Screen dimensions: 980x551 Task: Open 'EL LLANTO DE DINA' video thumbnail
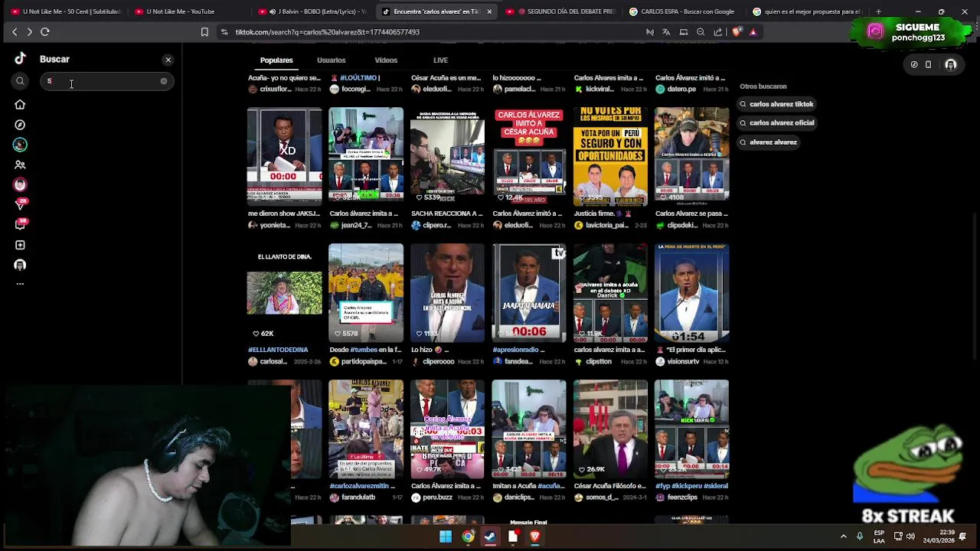284,293
